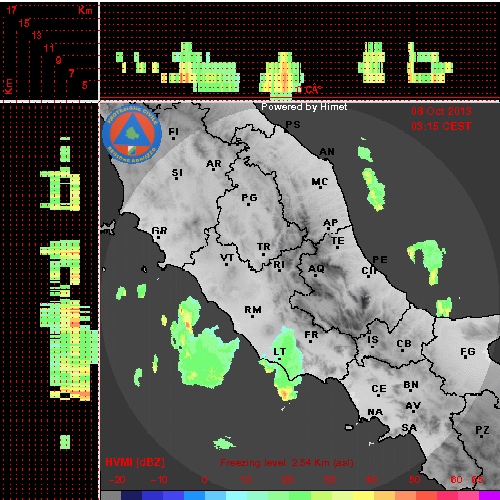
Task: Click the "Powered by Himet" text
Action: coord(304,107)
